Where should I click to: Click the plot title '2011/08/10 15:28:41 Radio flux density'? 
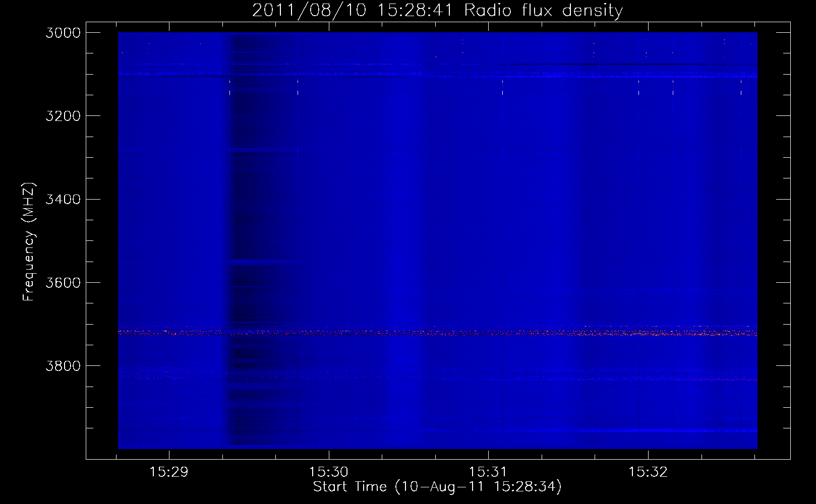pyautogui.click(x=437, y=11)
